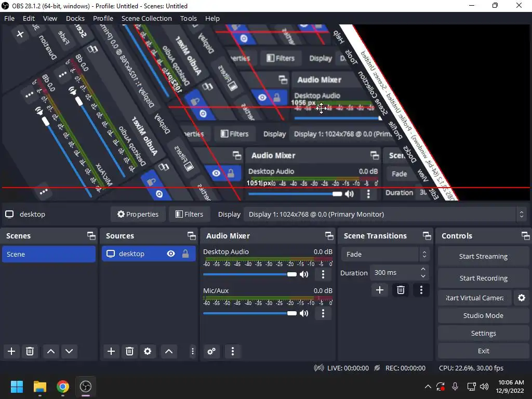The height and width of the screenshot is (399, 532).
Task: Click Start Virtual Camera button
Action: pos(474,298)
